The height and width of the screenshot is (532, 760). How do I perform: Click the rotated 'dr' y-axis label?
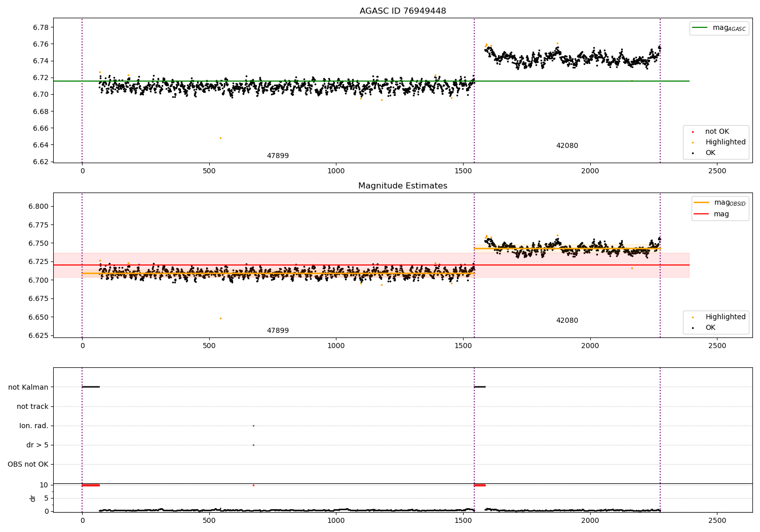point(33,498)
